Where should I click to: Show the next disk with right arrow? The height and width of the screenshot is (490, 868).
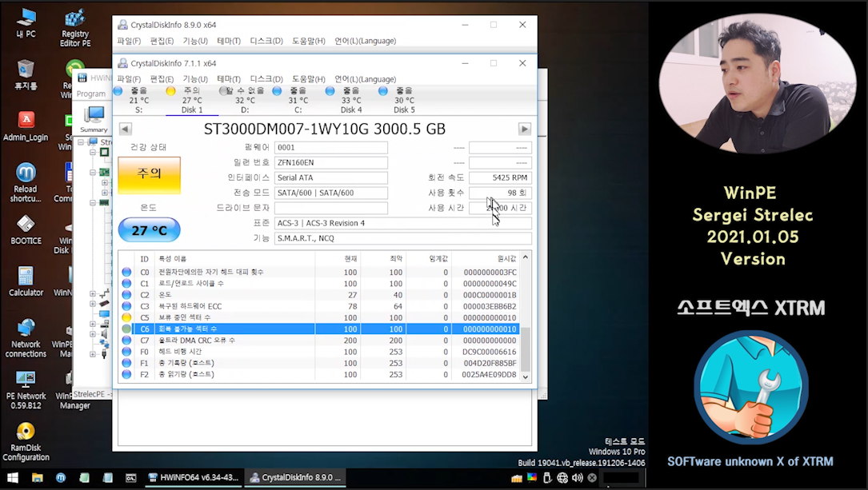coord(524,129)
